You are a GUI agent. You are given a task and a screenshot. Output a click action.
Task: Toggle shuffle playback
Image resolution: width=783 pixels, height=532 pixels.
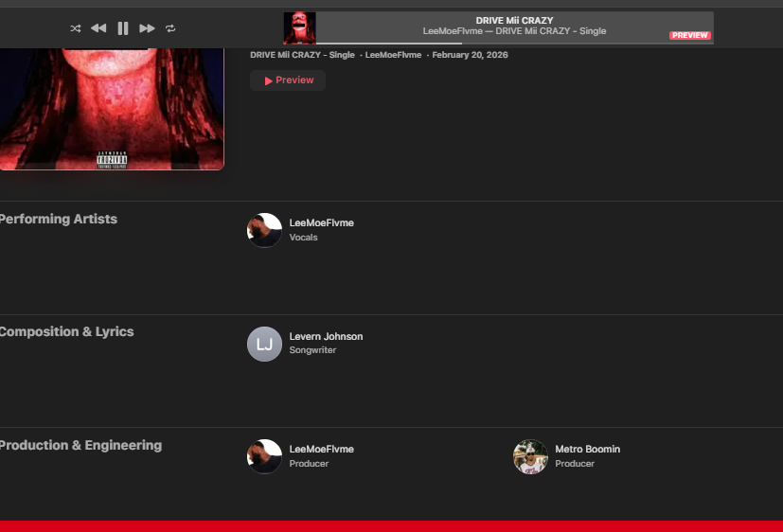tap(76, 28)
